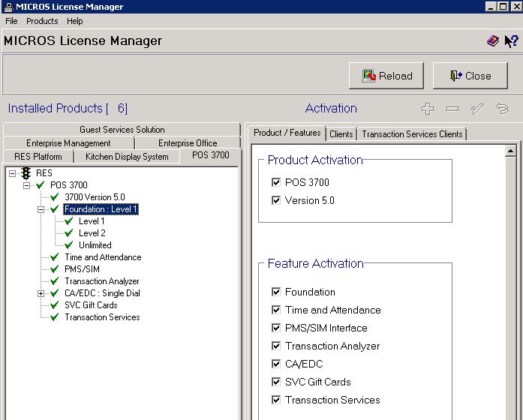
Task: Switch to Kitchen Display System tab
Action: coord(127,156)
